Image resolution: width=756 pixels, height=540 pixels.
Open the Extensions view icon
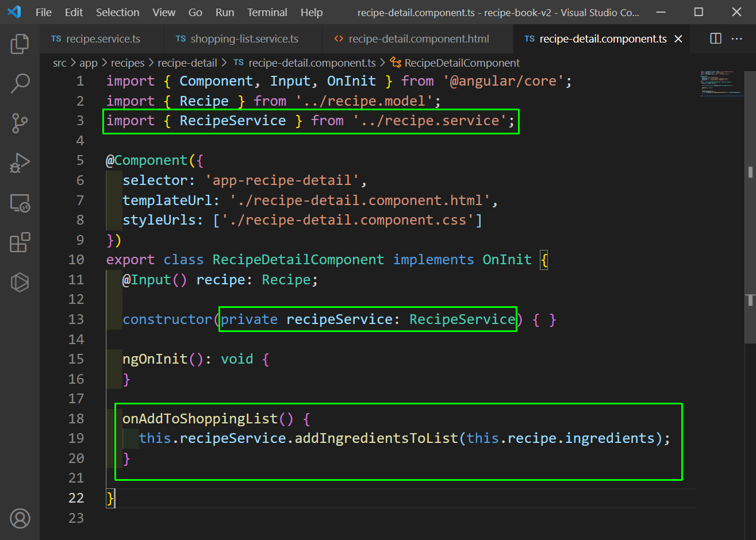(20, 242)
